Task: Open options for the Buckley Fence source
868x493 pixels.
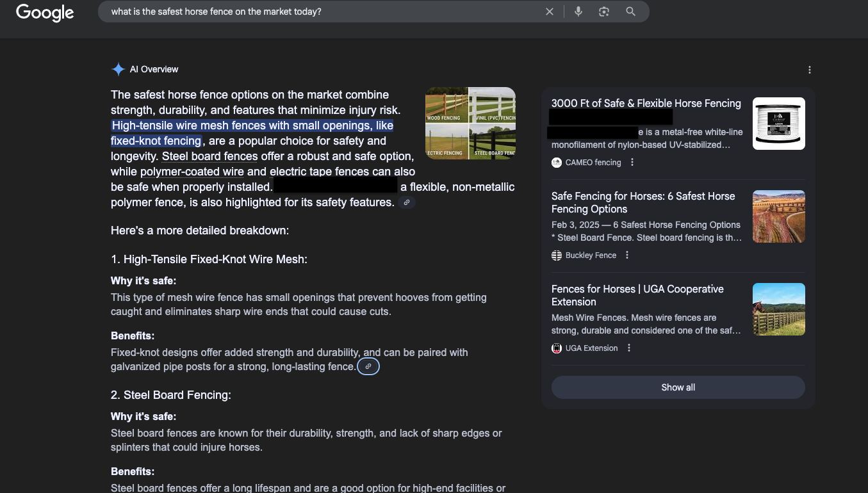Action: (x=626, y=255)
